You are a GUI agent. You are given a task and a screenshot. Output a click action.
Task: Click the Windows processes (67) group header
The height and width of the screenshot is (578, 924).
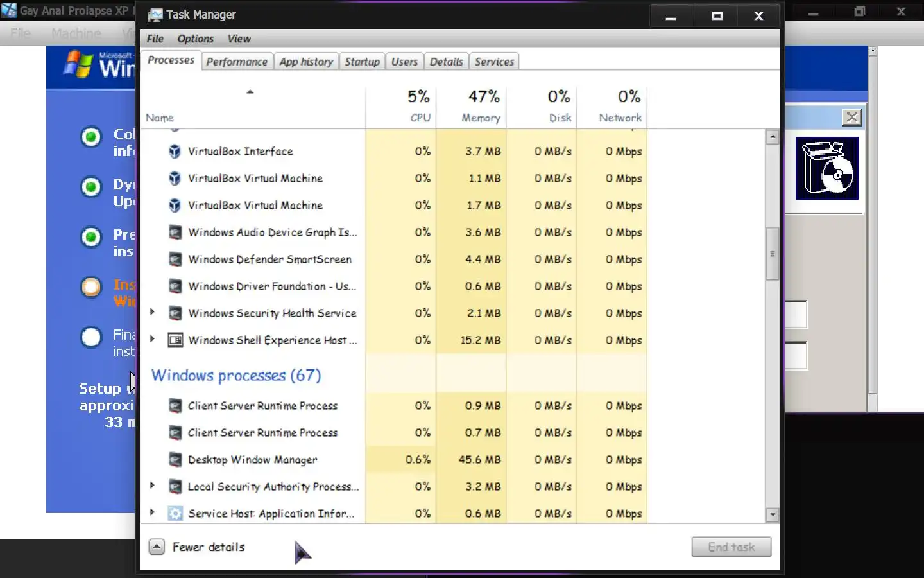coord(235,376)
